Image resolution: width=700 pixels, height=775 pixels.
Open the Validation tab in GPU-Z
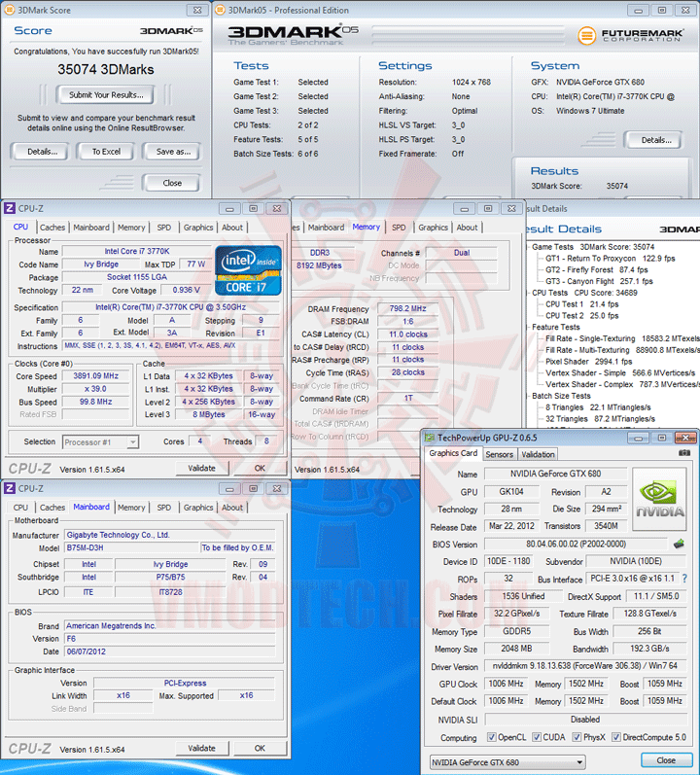click(538, 454)
